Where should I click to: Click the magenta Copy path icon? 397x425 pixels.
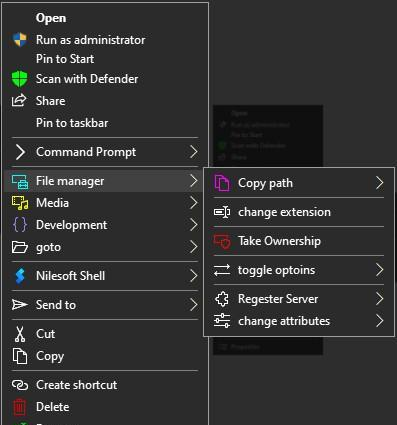(222, 183)
